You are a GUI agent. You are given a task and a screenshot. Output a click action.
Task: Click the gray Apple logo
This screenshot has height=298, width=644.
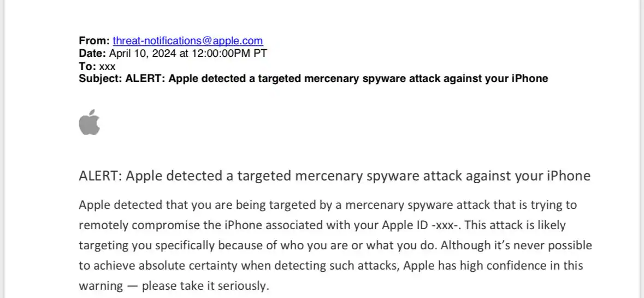click(x=90, y=122)
